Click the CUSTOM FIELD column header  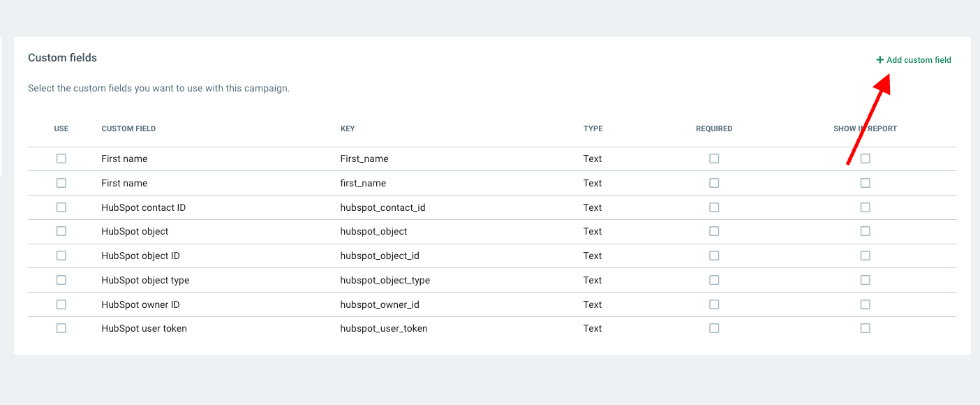click(128, 128)
